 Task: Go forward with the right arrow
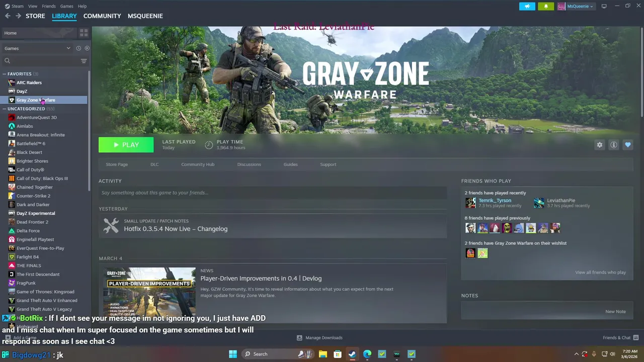click(18, 16)
